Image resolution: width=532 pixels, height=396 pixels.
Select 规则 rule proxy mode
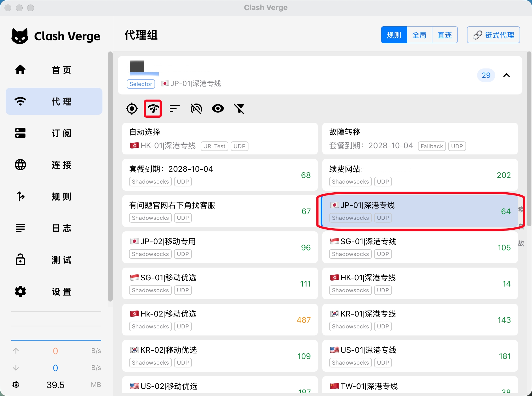[394, 35]
